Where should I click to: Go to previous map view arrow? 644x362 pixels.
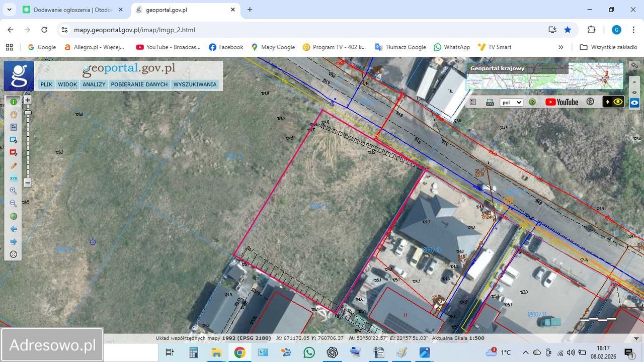(14, 229)
